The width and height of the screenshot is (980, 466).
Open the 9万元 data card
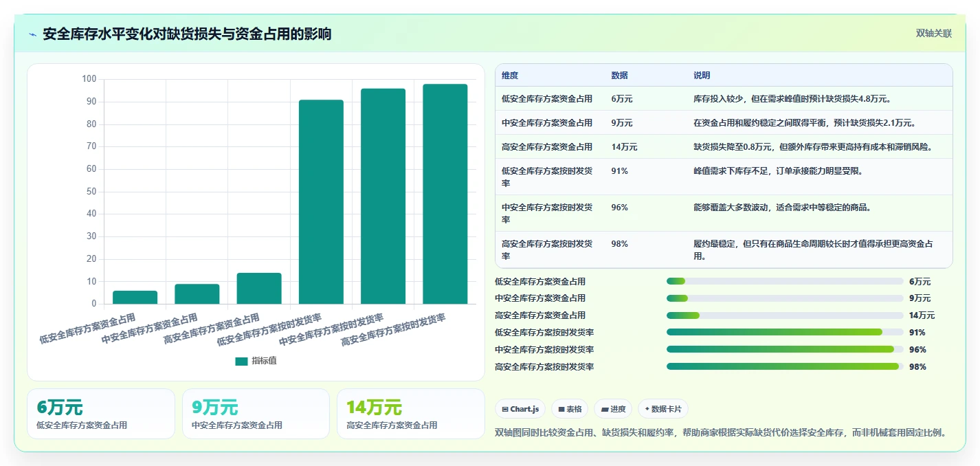click(x=256, y=414)
